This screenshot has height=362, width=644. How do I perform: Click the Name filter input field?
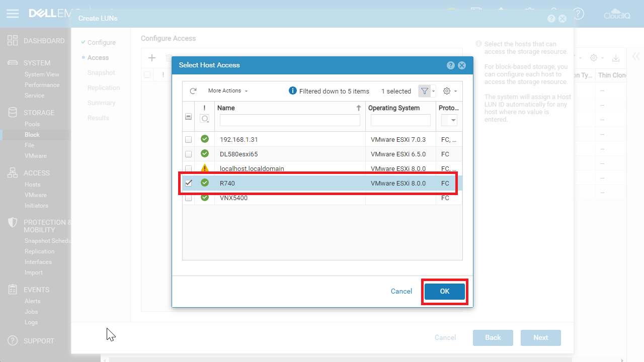point(290,120)
